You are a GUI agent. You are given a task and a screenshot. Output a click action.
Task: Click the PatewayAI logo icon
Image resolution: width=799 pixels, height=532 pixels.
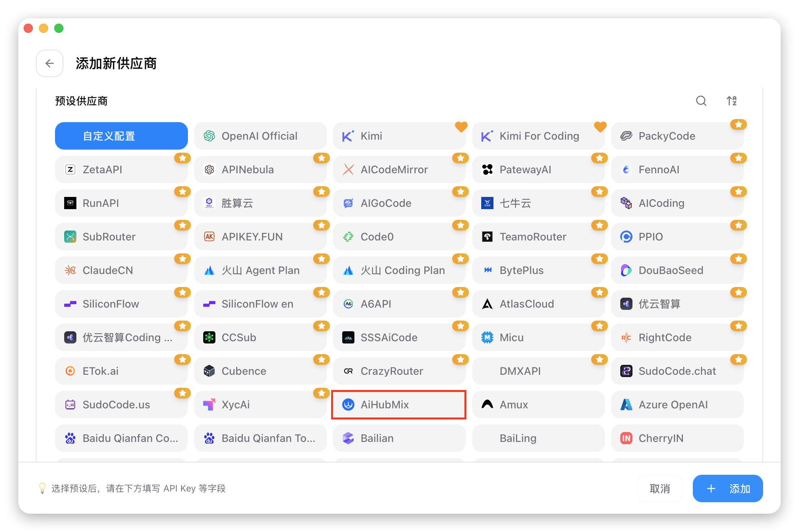487,169
